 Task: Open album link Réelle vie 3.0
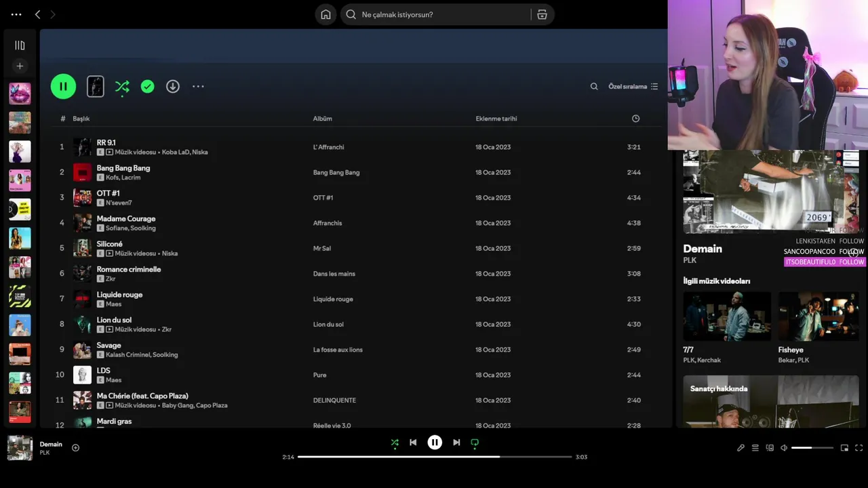[332, 425]
